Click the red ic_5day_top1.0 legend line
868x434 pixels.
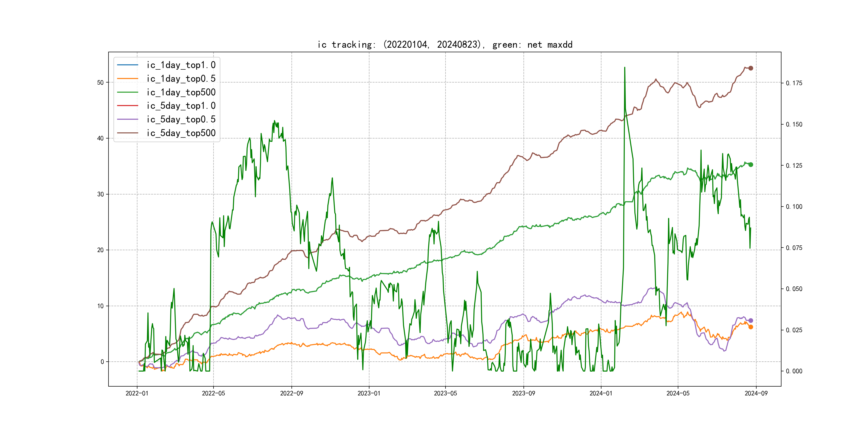[127, 106]
